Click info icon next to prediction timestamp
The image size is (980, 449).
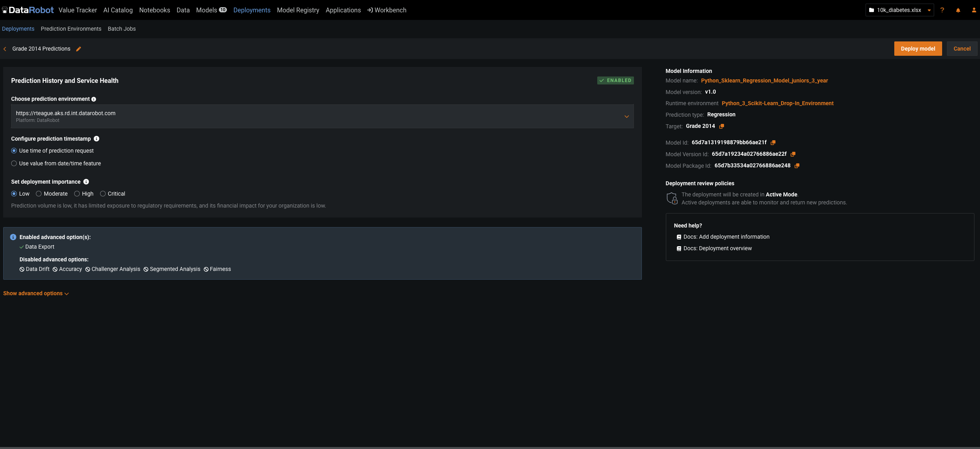(x=96, y=139)
